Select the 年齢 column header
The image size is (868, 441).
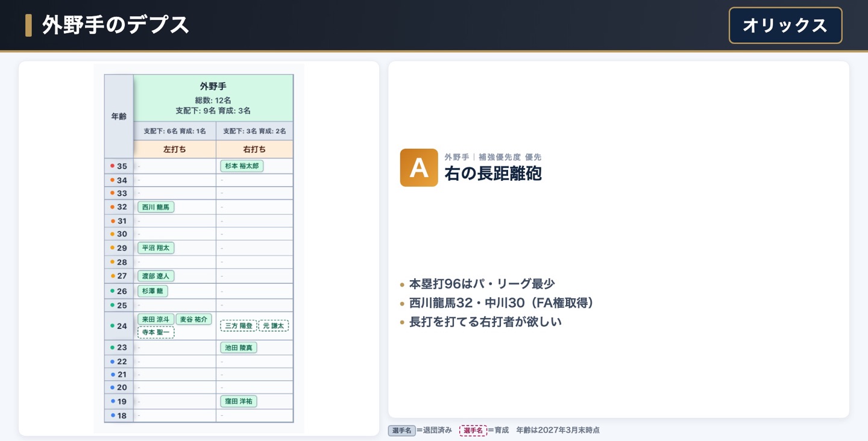(x=119, y=116)
